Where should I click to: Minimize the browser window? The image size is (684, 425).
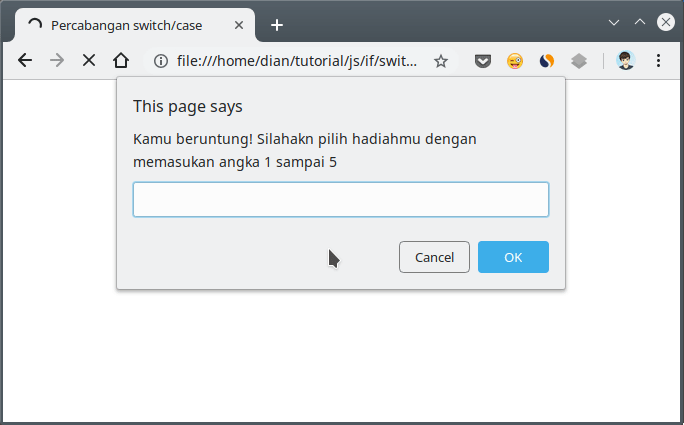click(x=614, y=21)
